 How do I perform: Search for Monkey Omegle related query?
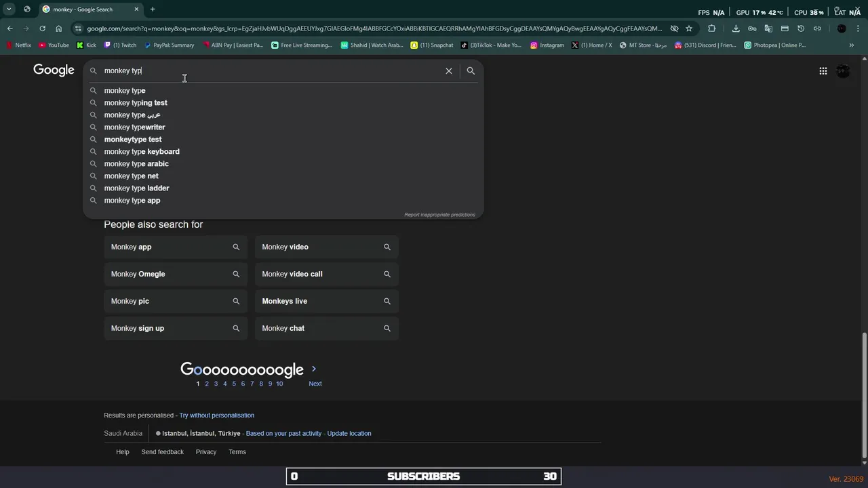click(176, 274)
